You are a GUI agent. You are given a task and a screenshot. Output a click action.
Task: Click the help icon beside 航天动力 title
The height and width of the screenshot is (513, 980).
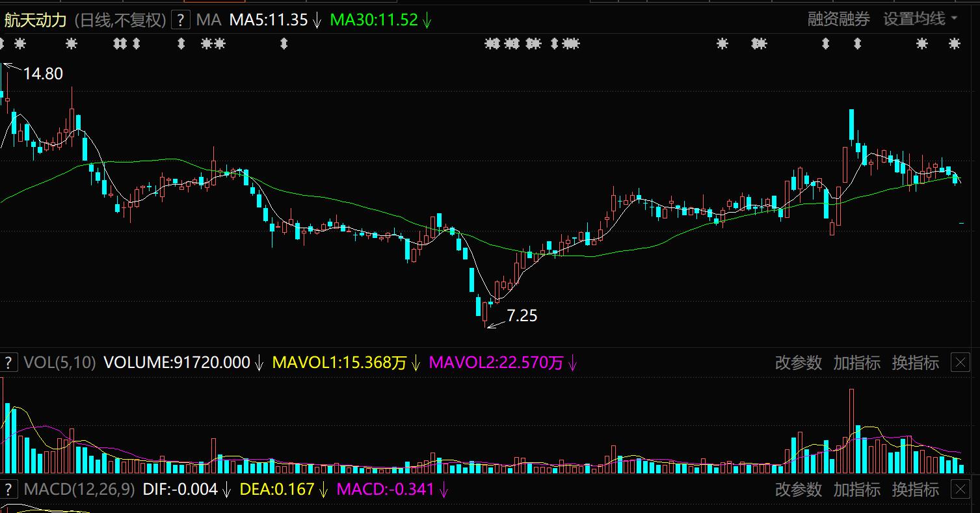[x=180, y=20]
